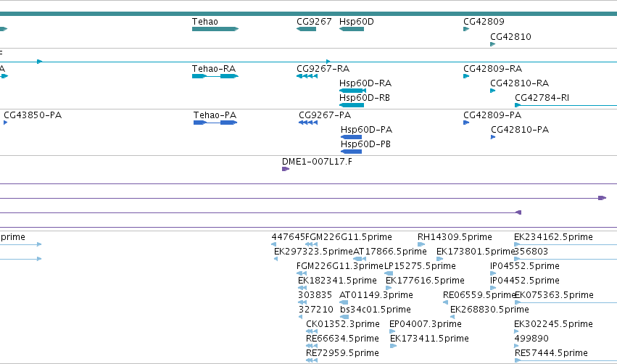This screenshot has height=364, width=617.
Task: Click the RE06559.5prime EST label
Action: 479,295
